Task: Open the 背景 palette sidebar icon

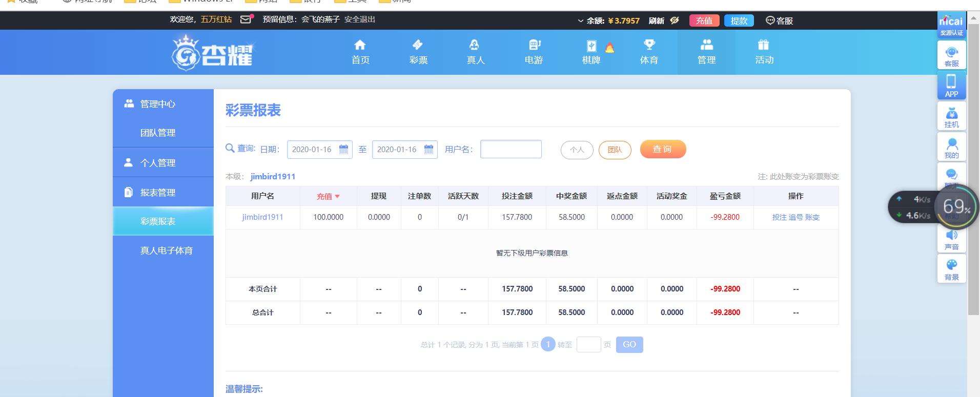Action: click(x=951, y=269)
